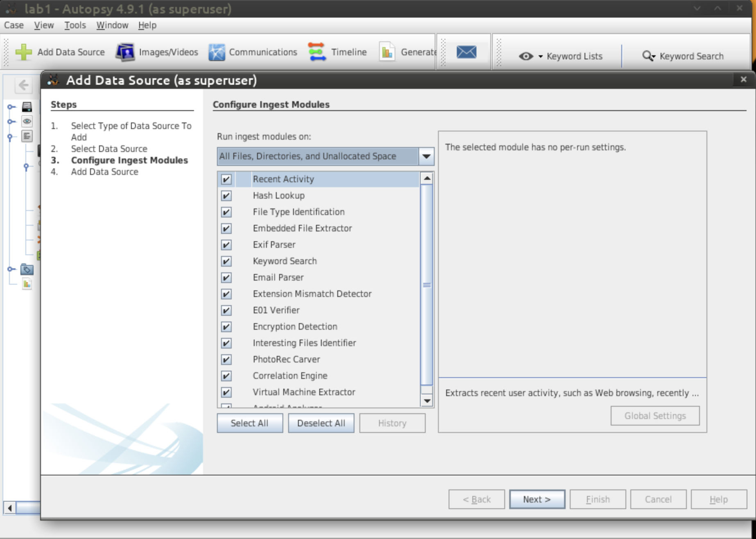Image resolution: width=756 pixels, height=539 pixels.
Task: Open the Window menu
Action: coord(112,25)
